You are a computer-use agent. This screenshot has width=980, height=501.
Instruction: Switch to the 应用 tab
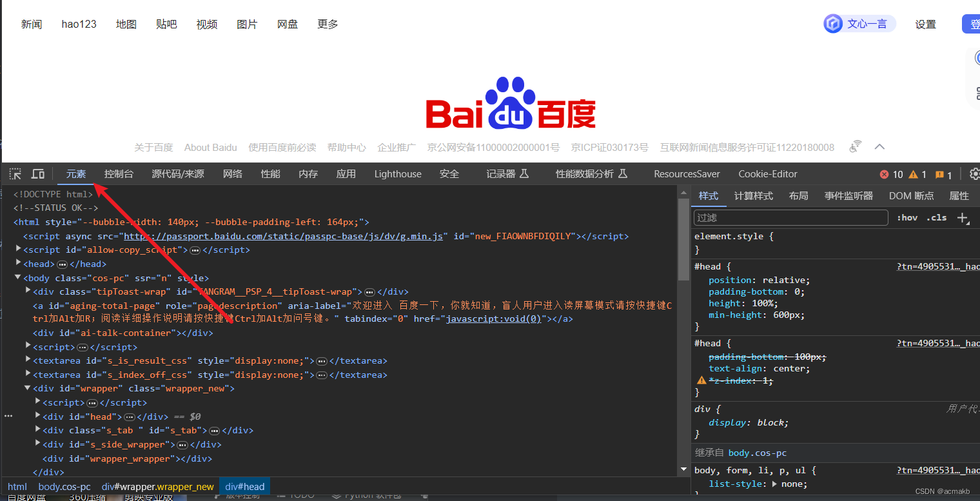point(346,174)
